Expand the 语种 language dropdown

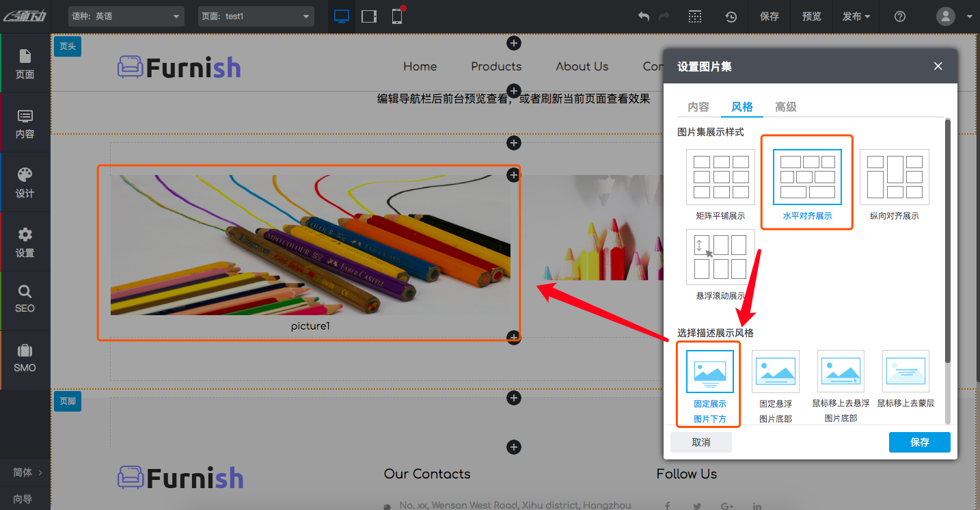click(126, 16)
